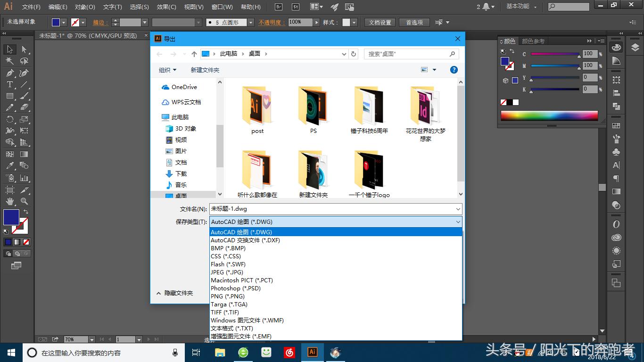Open the file name dropdown arrow
Image resolution: width=644 pixels, height=362 pixels.
[x=458, y=209]
